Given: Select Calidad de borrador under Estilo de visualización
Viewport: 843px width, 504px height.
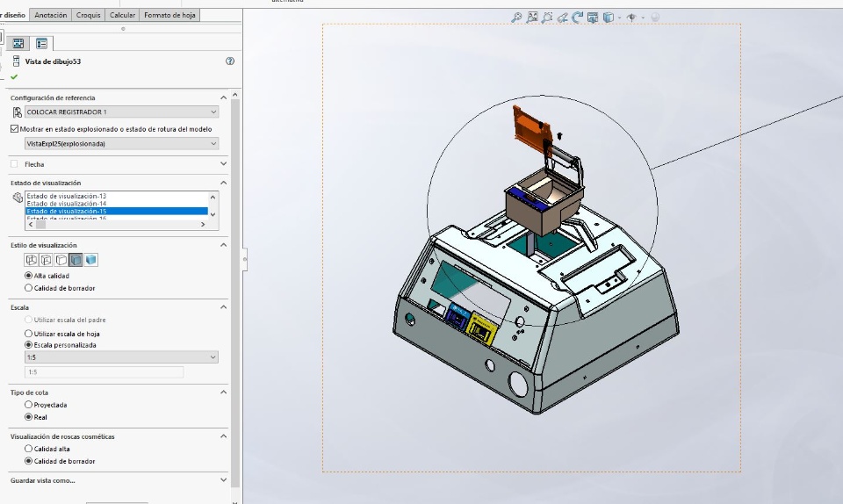Looking at the screenshot, I should click(28, 288).
